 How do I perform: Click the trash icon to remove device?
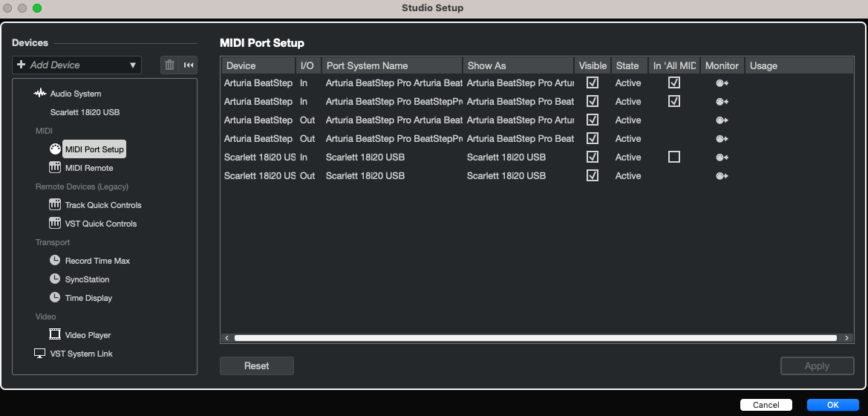[x=169, y=65]
